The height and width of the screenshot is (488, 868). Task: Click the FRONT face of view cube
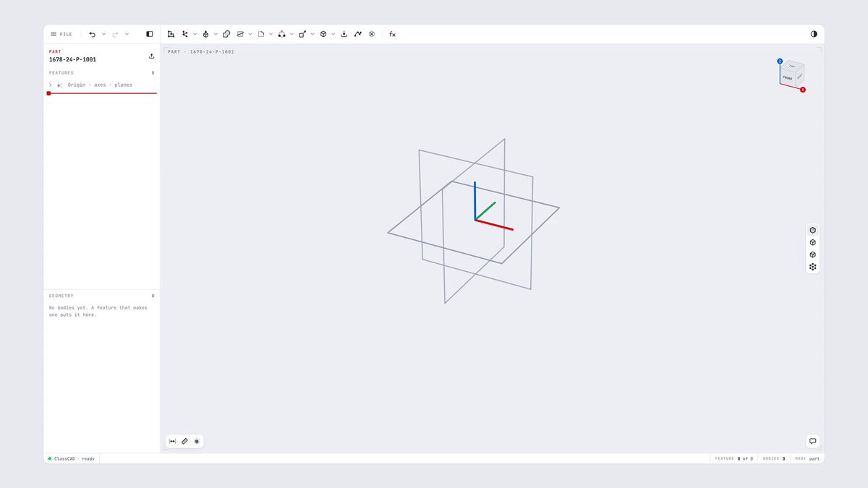[788, 77]
